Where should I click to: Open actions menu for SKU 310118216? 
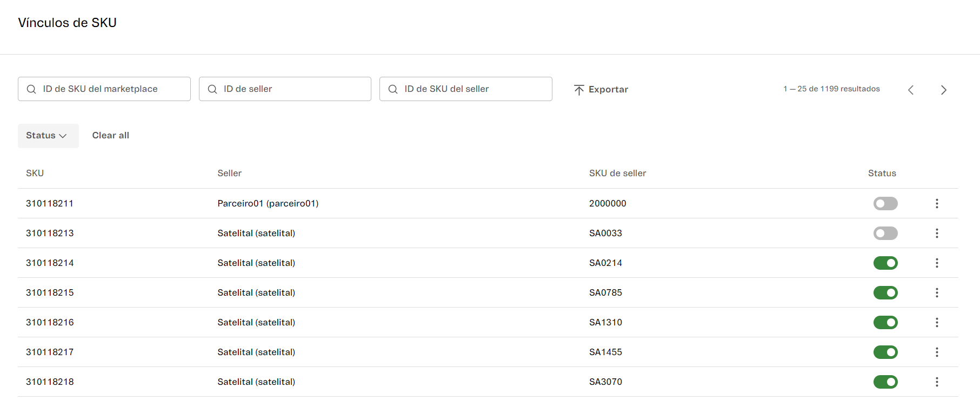coord(937,322)
